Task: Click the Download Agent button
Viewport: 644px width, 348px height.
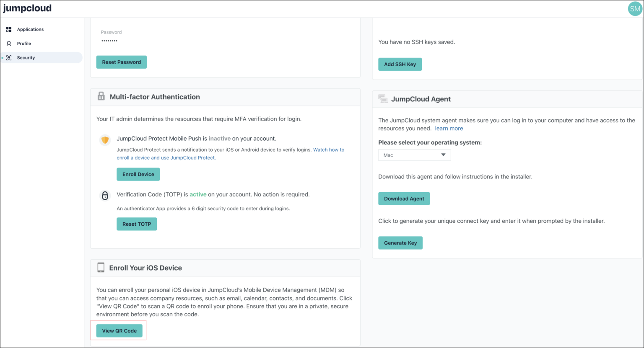Action: pos(404,198)
